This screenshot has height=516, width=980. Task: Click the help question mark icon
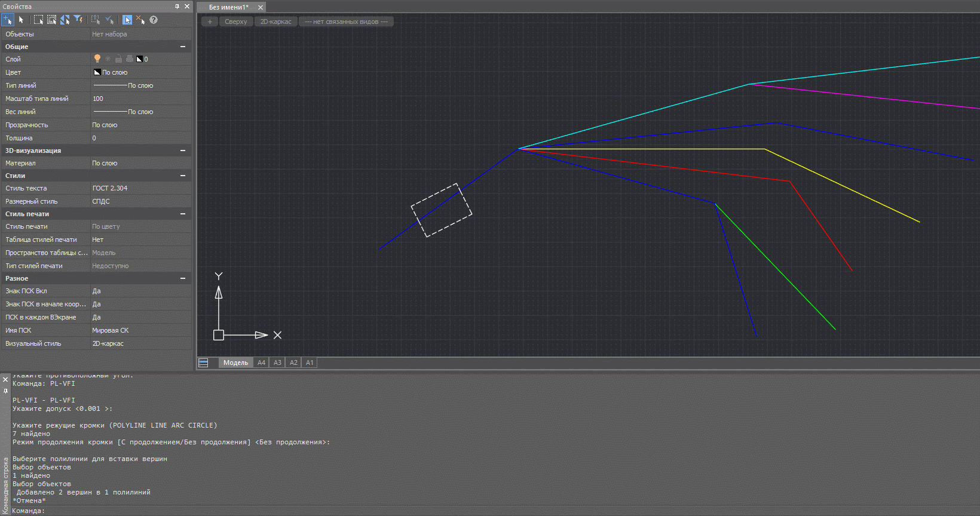[x=154, y=20]
